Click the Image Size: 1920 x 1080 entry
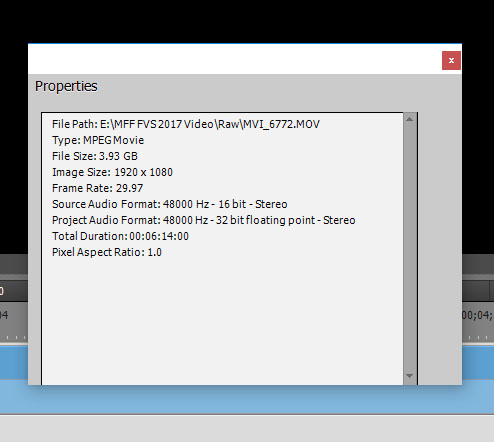The width and height of the screenshot is (494, 442). click(x=112, y=172)
